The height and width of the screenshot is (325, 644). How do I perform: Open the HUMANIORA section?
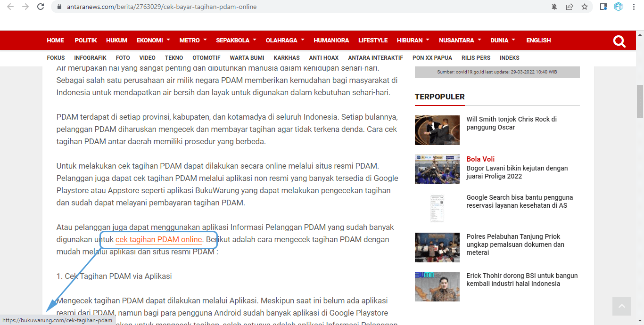(331, 41)
